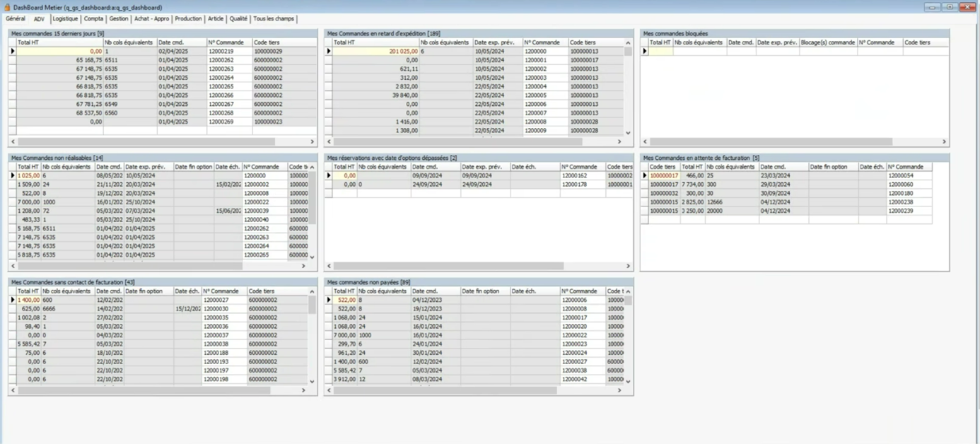Click right scroll arrow of Mes commandes bloquées
The width and height of the screenshot is (980, 444).
(x=944, y=141)
